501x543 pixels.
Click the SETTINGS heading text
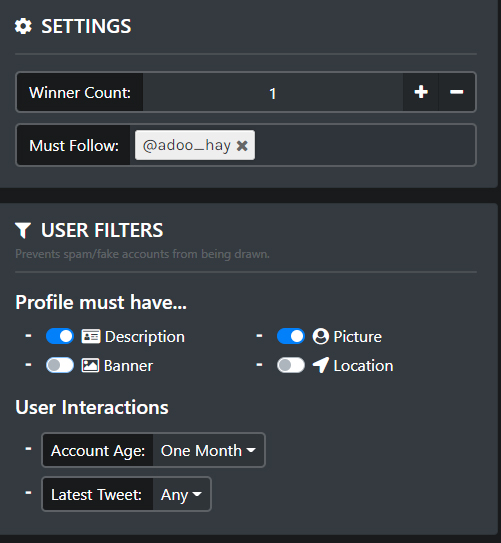[86, 26]
